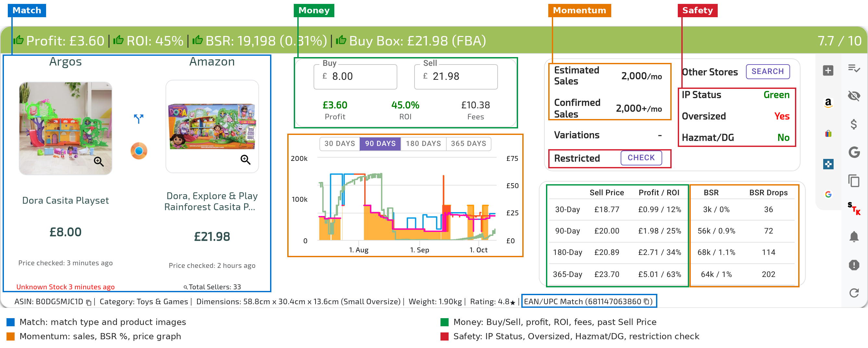Click the report exclamation octagon icon

[854, 265]
